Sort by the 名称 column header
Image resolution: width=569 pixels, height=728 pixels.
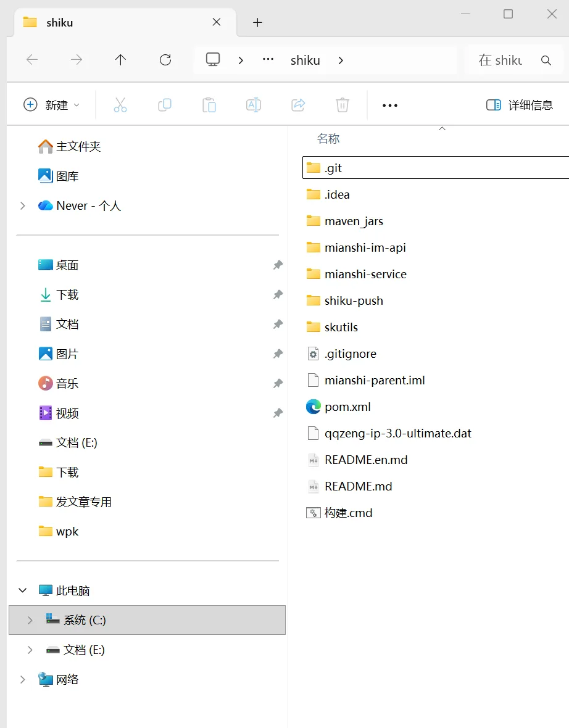(328, 138)
